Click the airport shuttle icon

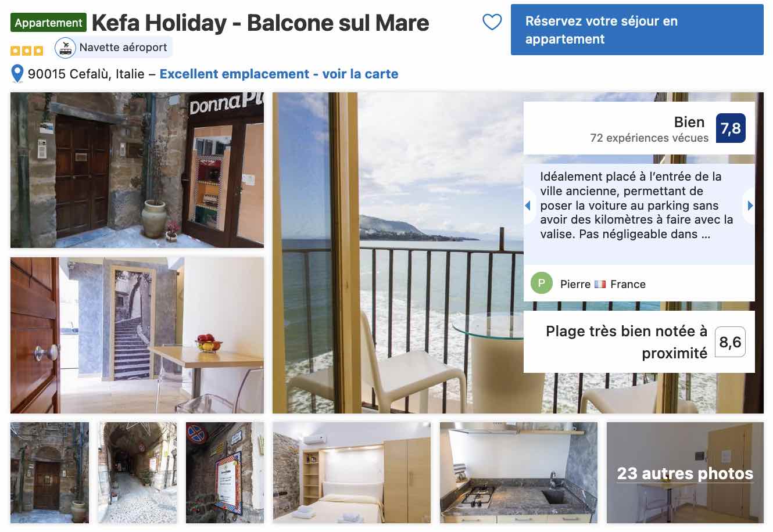click(x=66, y=48)
